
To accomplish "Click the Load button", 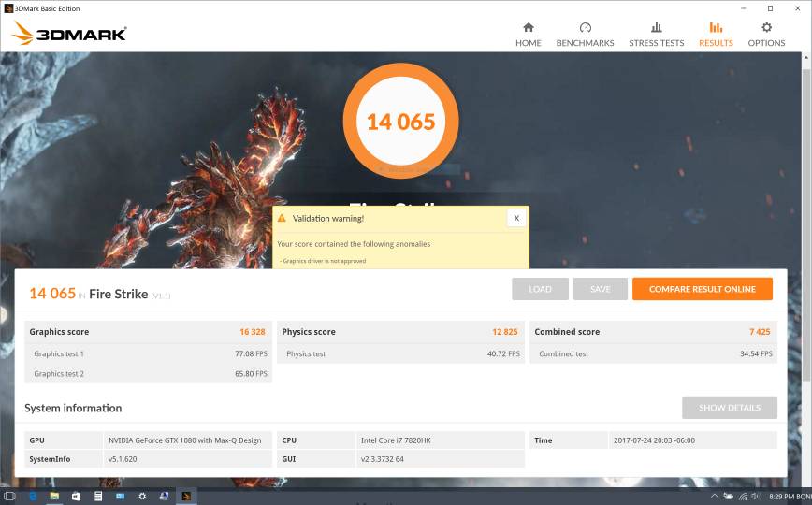I will coord(540,289).
